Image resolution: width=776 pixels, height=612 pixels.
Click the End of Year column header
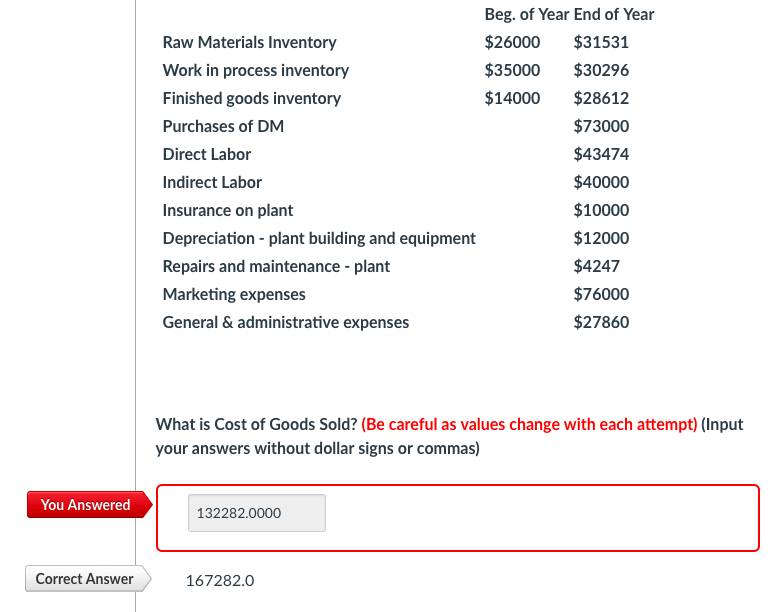click(614, 14)
